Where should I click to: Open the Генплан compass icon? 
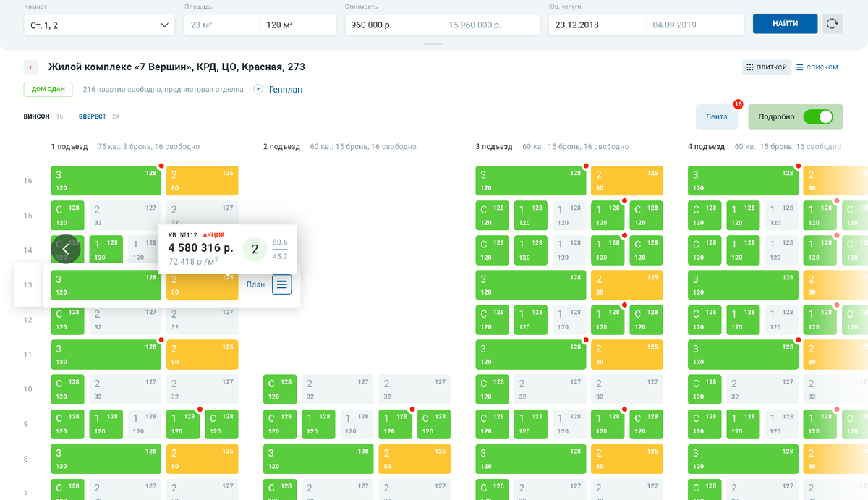258,90
